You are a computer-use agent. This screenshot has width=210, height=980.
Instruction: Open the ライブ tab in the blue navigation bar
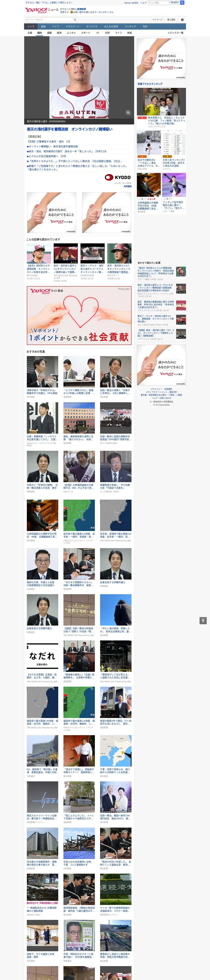56,27
